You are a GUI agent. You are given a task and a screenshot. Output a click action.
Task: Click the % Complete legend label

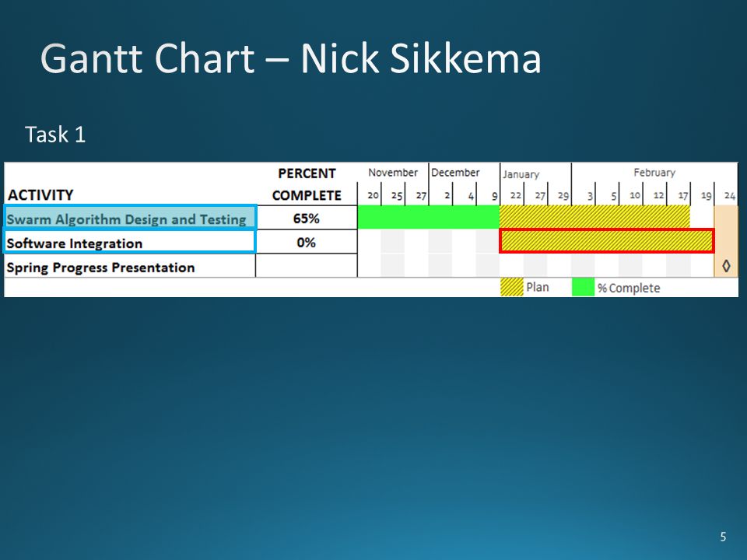pos(629,288)
